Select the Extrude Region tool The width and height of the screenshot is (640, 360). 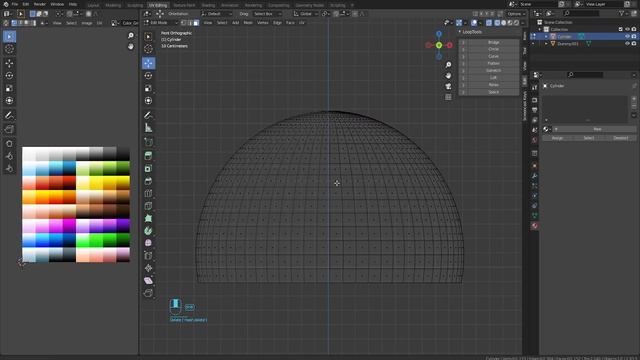point(148,156)
